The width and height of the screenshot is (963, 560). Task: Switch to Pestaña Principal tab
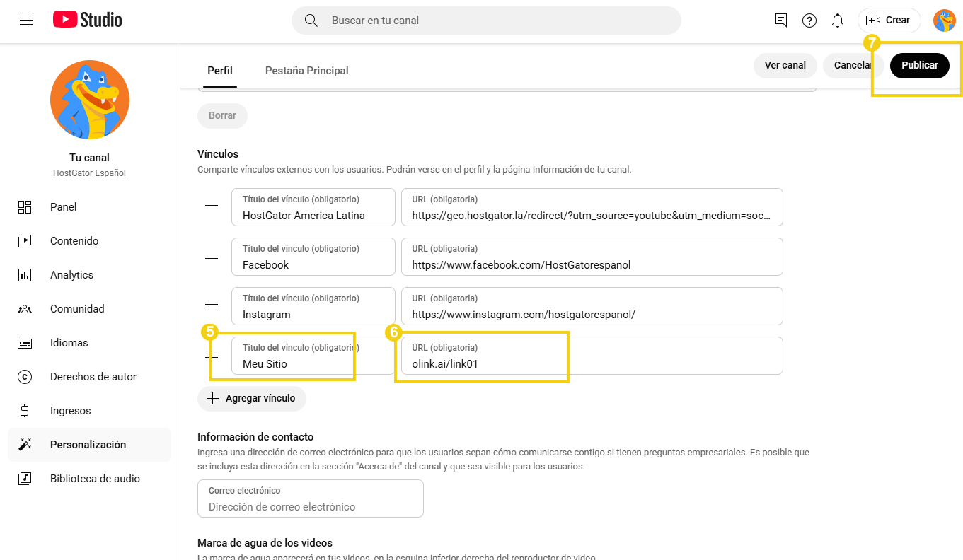(x=306, y=71)
